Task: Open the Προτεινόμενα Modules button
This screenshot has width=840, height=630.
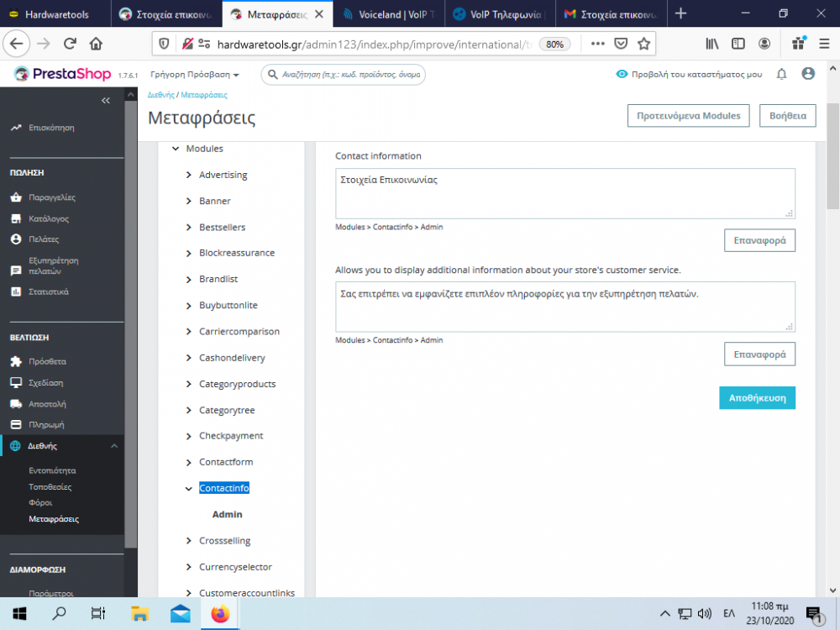Action: click(x=688, y=116)
